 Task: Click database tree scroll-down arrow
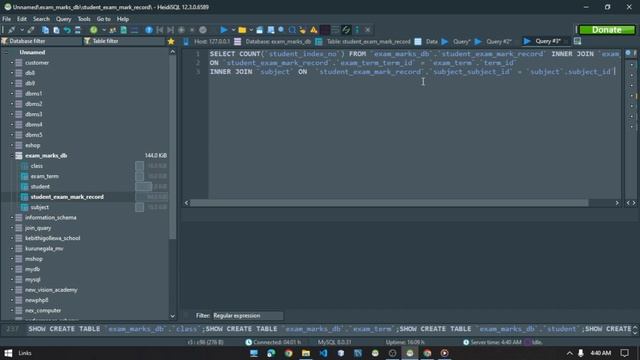click(x=172, y=316)
